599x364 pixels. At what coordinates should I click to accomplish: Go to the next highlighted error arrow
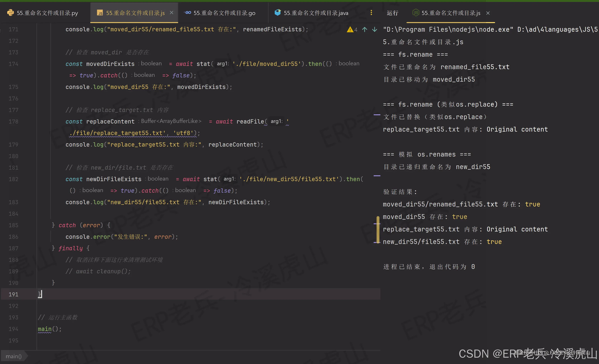(x=374, y=30)
